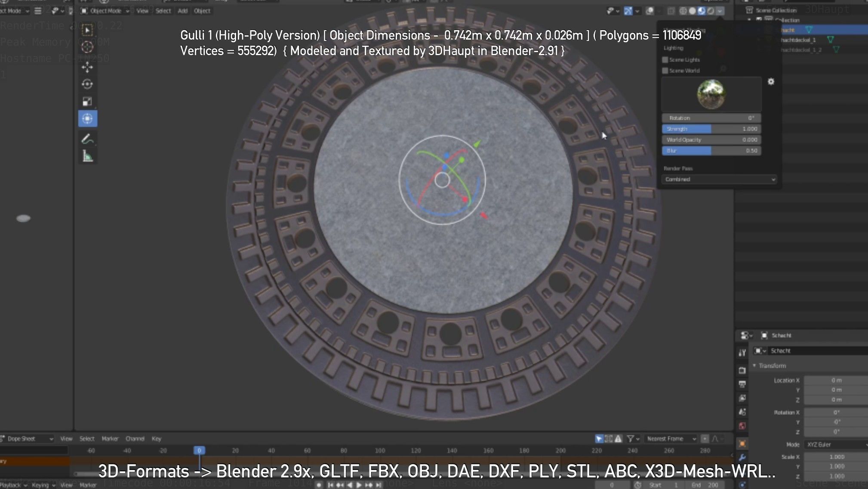Open the gizmo options dropdown
Image resolution: width=868 pixels, height=489 pixels.
637,11
